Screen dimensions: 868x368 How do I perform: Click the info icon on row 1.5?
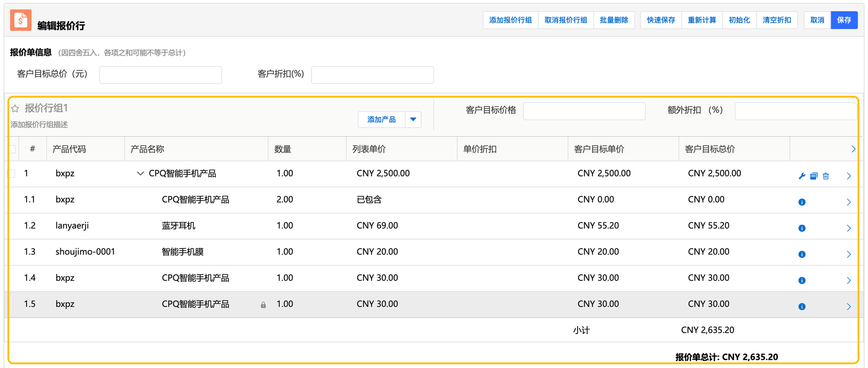tap(802, 307)
